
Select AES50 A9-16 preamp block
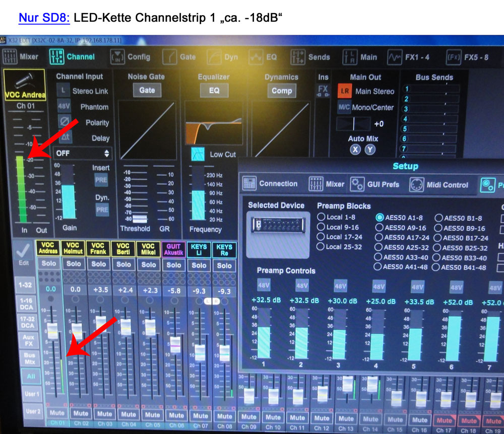pos(379,228)
